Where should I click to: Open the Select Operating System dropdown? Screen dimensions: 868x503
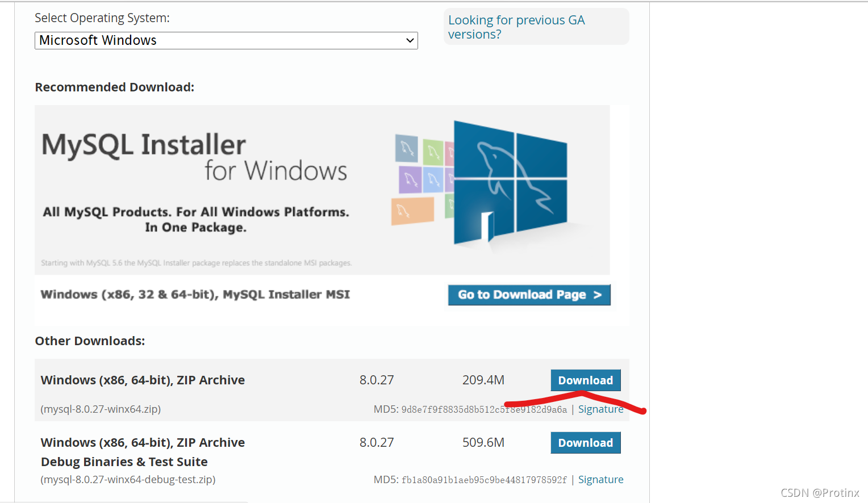226,40
